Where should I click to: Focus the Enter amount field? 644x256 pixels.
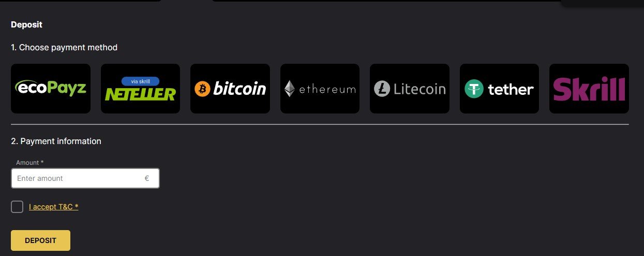point(85,178)
